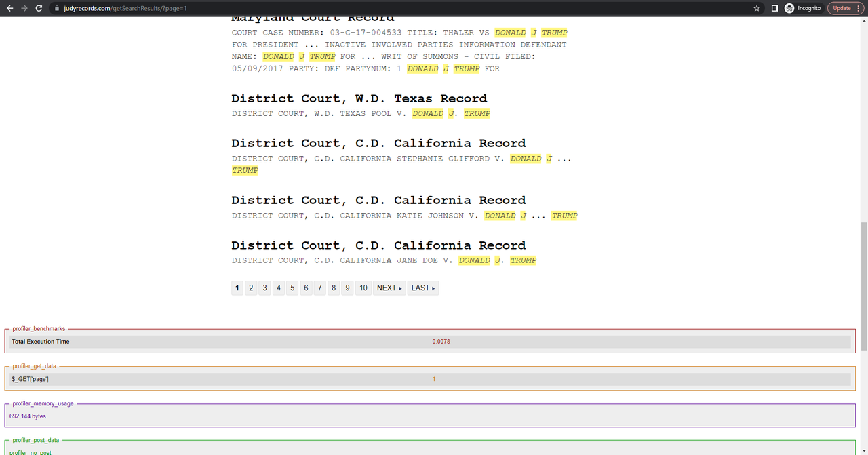
Task: Click the profiler_get_data section title
Action: (35, 366)
